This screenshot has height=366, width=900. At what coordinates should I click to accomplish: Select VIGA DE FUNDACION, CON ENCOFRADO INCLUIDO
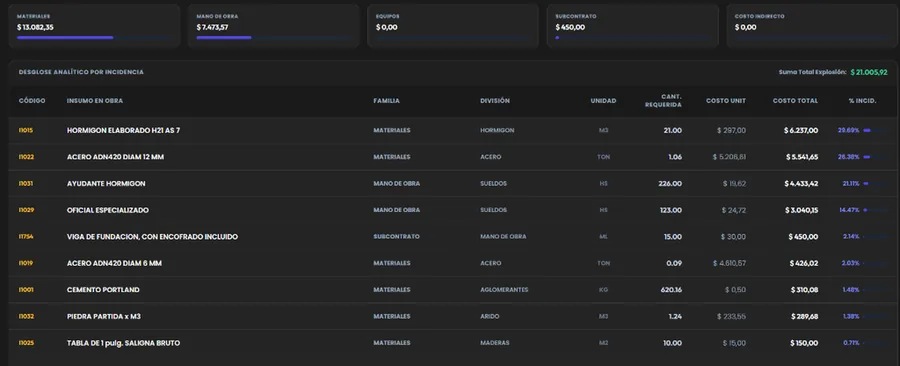click(x=152, y=236)
